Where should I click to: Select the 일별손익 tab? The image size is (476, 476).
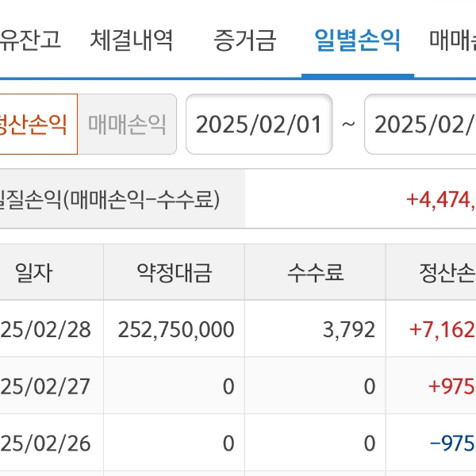click(357, 40)
